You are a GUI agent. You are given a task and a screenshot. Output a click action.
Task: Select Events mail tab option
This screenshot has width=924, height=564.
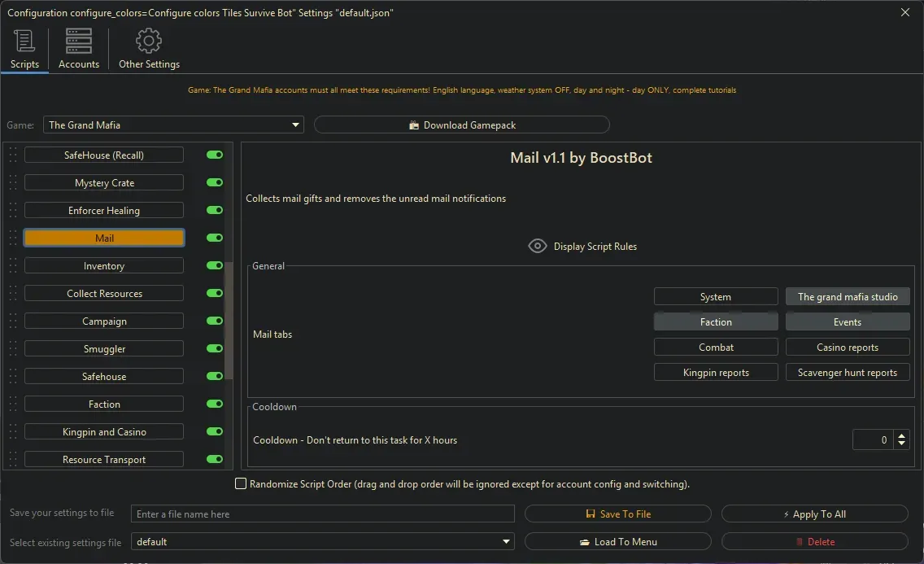tap(848, 321)
